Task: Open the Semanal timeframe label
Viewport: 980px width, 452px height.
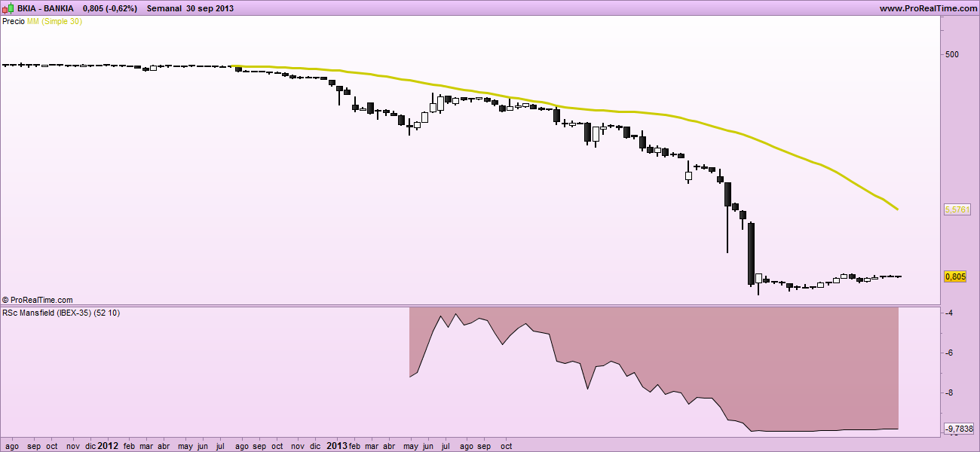Action: pos(164,8)
